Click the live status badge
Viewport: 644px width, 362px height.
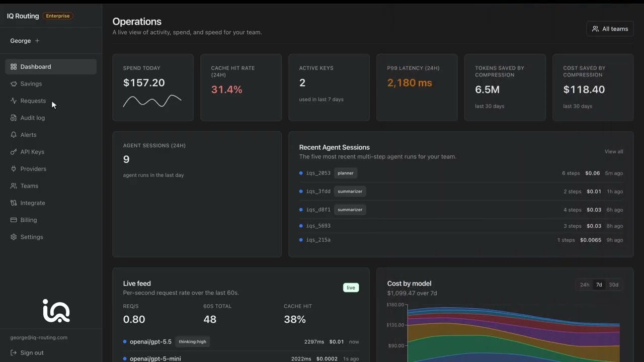pos(351,288)
